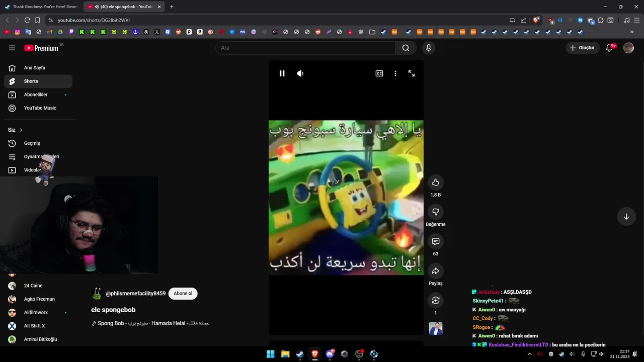Screen dimensions: 644x362
Task: Open the Oluştur create button
Action: click(x=582, y=48)
